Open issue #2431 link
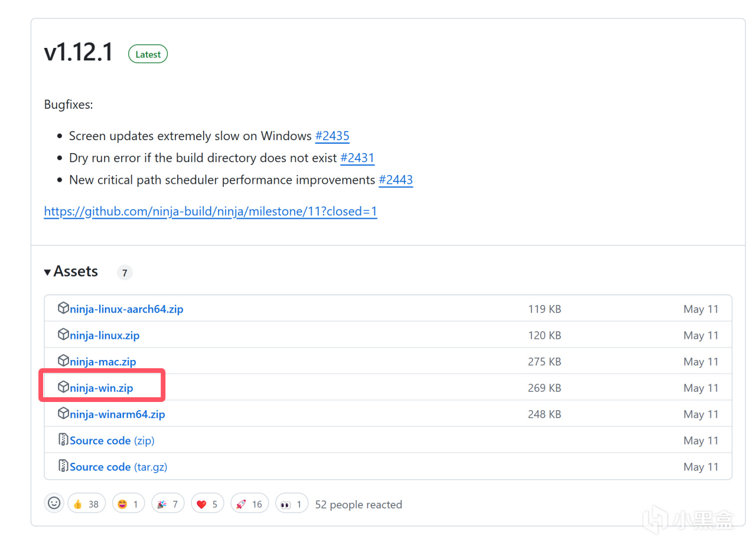This screenshot has height=548, width=756. click(x=357, y=158)
